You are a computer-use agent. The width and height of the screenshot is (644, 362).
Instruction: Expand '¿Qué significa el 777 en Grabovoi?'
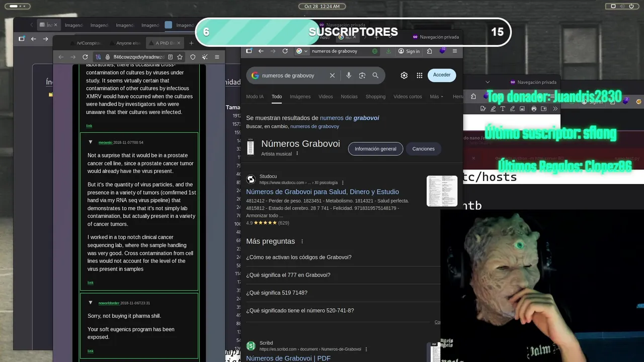pyautogui.click(x=343, y=275)
